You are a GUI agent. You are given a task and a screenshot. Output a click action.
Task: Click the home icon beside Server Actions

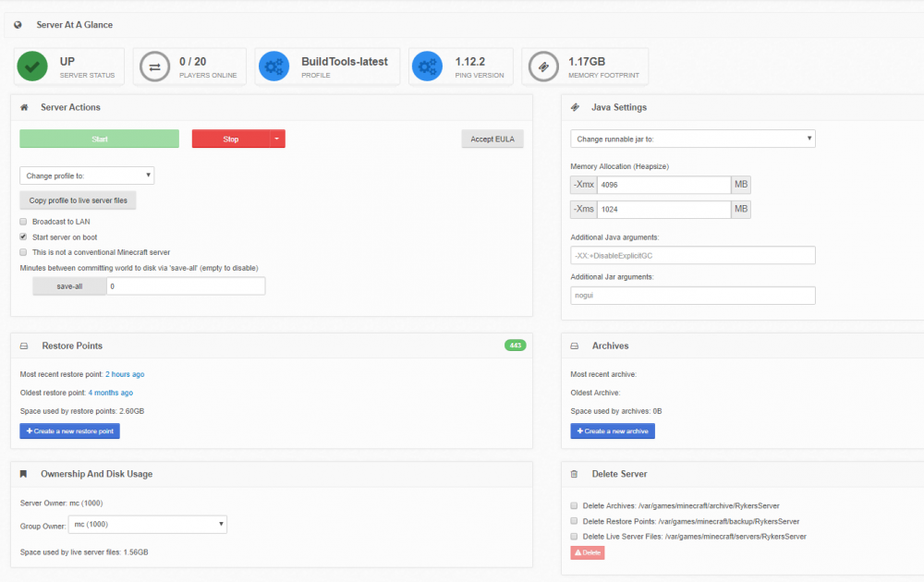(x=24, y=107)
